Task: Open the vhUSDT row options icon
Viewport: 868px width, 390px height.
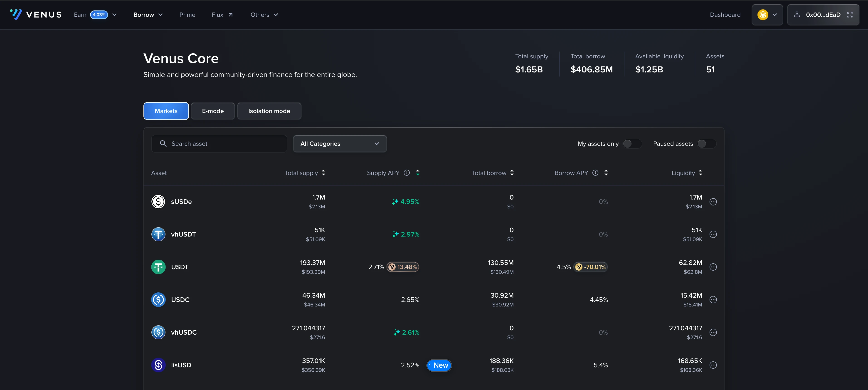Action: (713, 234)
